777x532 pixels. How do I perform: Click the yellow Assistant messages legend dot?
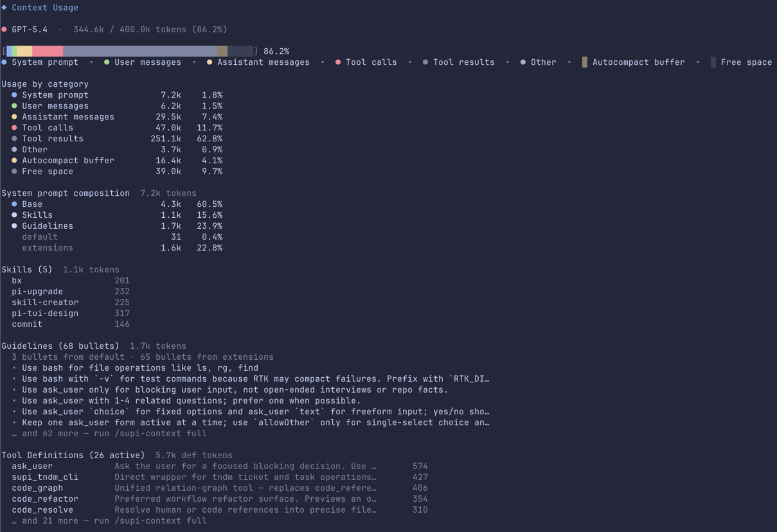point(210,62)
